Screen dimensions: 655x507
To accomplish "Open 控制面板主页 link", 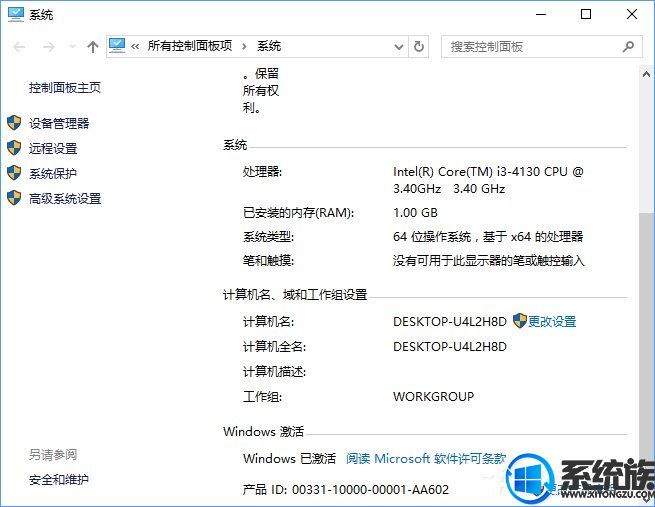I will 65,87.
